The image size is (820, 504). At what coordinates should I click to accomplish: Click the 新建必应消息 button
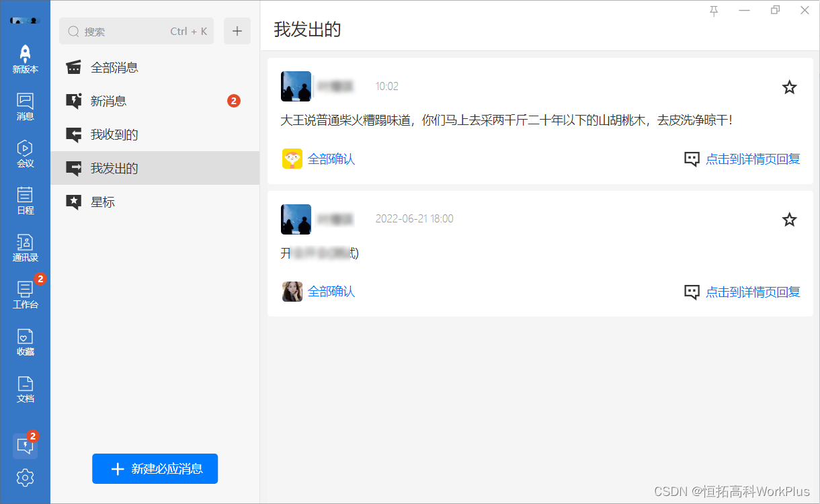tap(155, 468)
